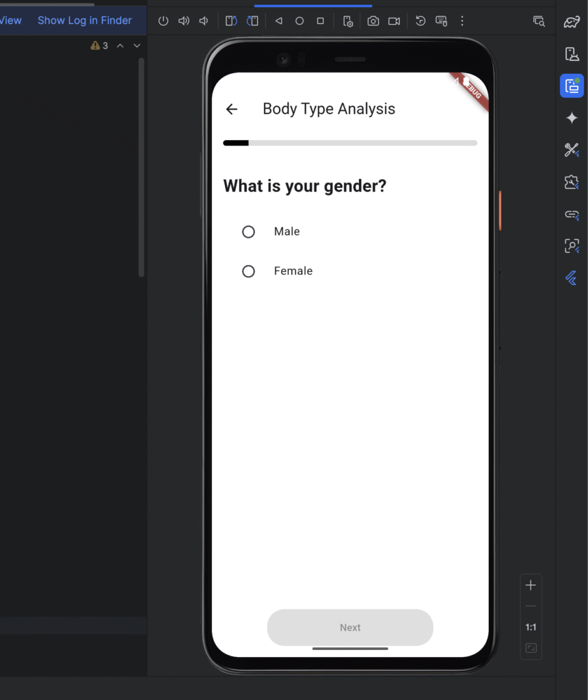Click the quiz progress bar
588x700 pixels.
pyautogui.click(x=350, y=143)
